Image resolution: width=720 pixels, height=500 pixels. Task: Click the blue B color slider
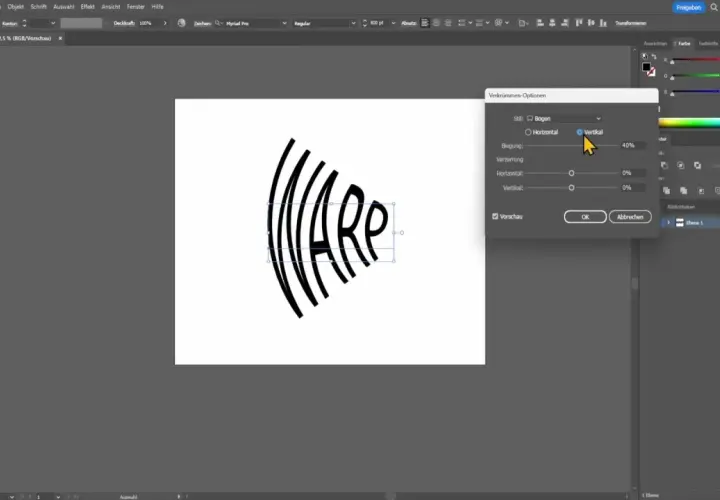pyautogui.click(x=694, y=91)
